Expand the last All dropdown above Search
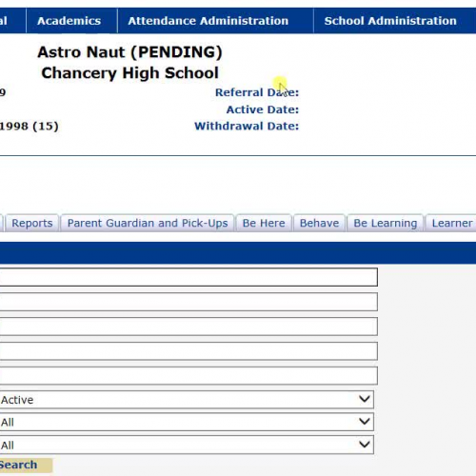Viewport: 476px width, 476px height. pos(187,445)
